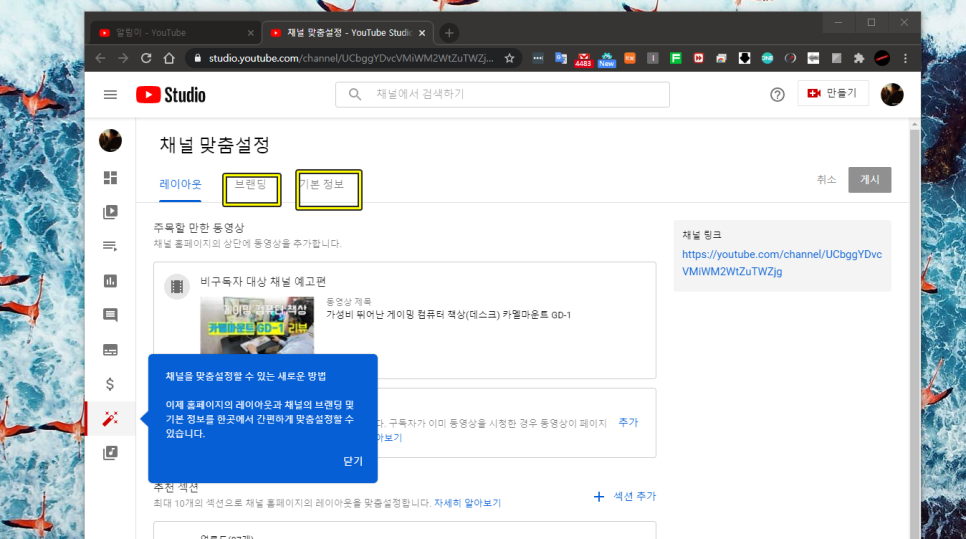Dismiss the tooltip with 닫기
Screen dimensions: 966x539
click(352, 461)
